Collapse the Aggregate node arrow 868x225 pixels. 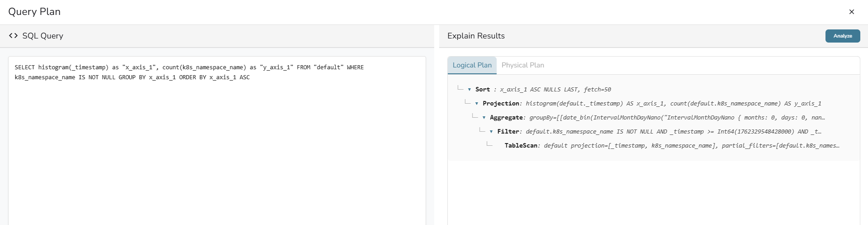click(x=484, y=118)
